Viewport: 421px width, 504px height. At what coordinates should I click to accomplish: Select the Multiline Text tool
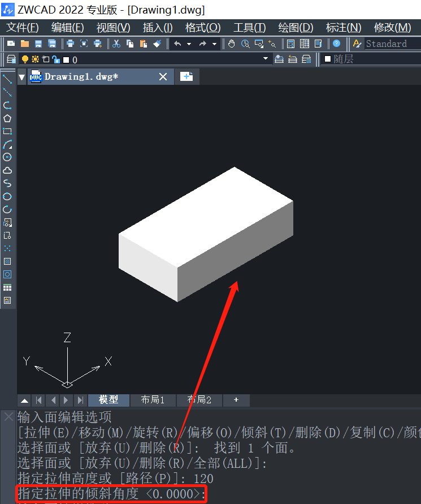pos(7,300)
